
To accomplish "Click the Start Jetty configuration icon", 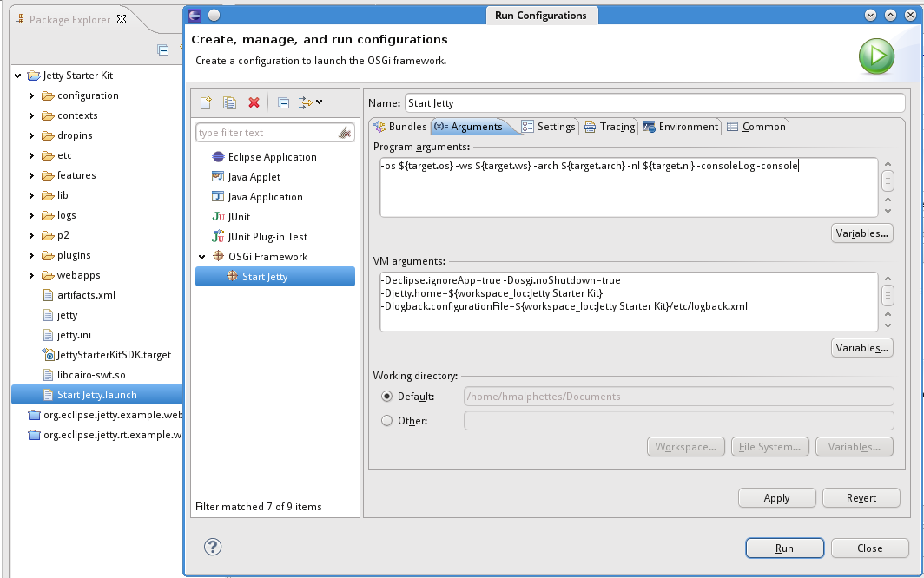I will [x=232, y=276].
